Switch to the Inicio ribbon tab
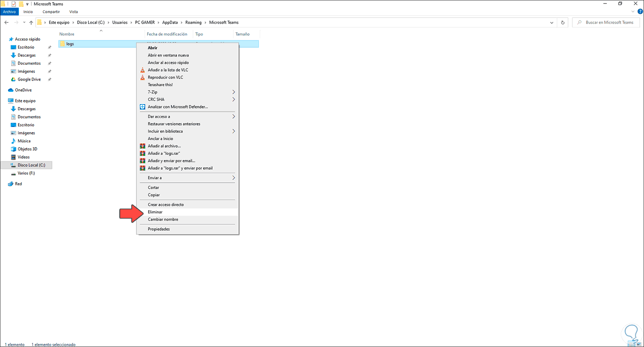Screen dimensions: 644x347 coord(28,12)
